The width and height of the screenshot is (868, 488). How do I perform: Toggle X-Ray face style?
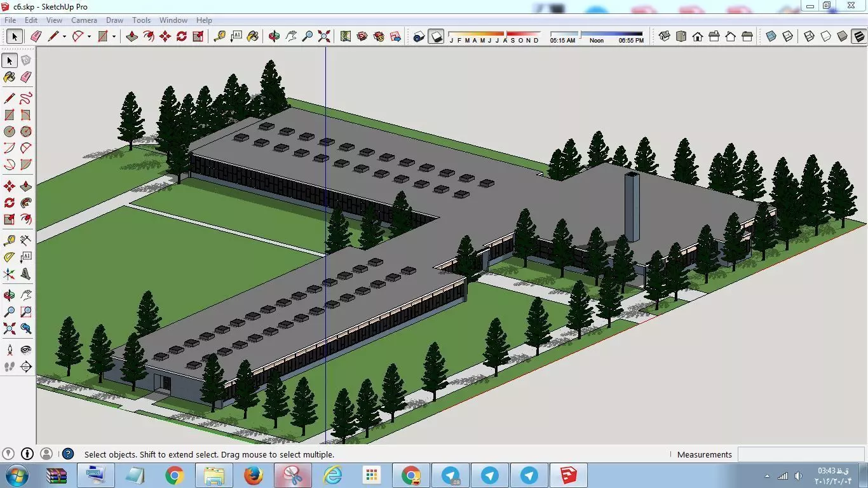(771, 36)
